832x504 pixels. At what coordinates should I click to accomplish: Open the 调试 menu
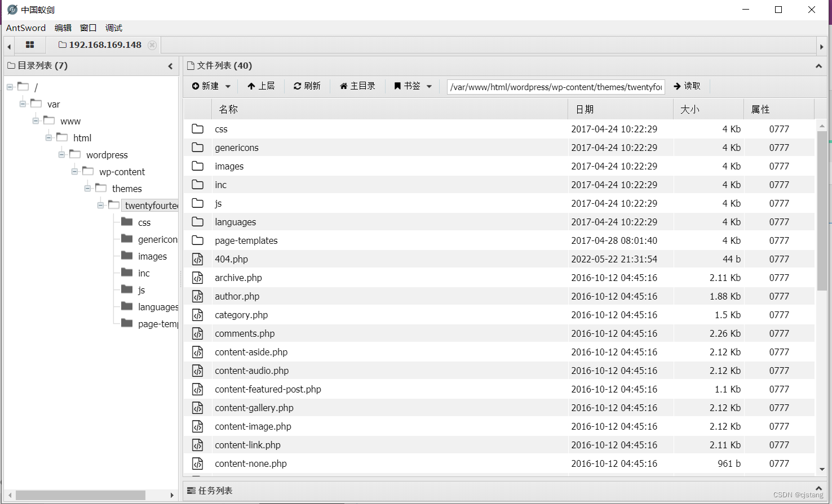[114, 28]
